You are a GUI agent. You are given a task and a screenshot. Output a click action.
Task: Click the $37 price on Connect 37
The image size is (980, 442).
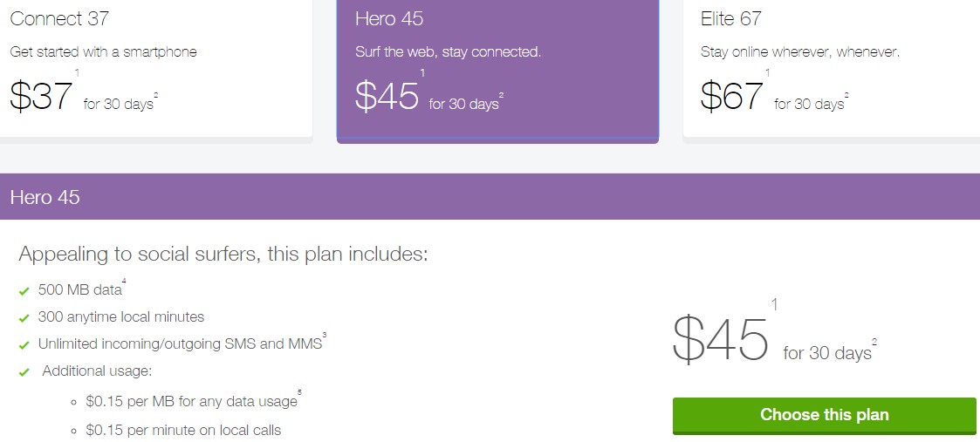41,97
